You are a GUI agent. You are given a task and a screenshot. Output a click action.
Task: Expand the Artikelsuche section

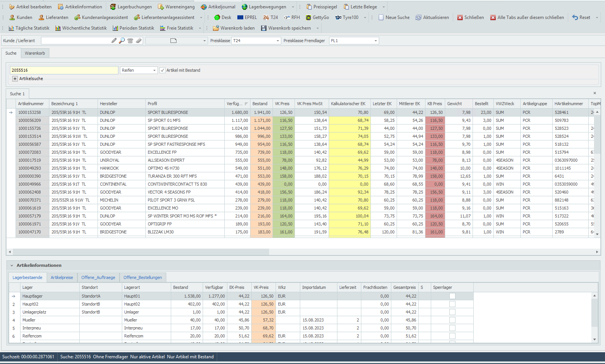coord(15,79)
